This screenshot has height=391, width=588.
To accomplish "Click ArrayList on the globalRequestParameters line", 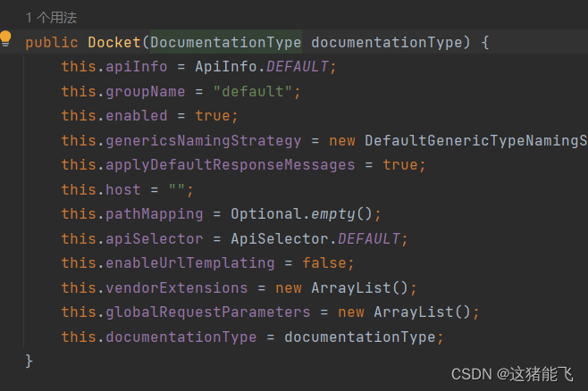I will coord(413,312).
